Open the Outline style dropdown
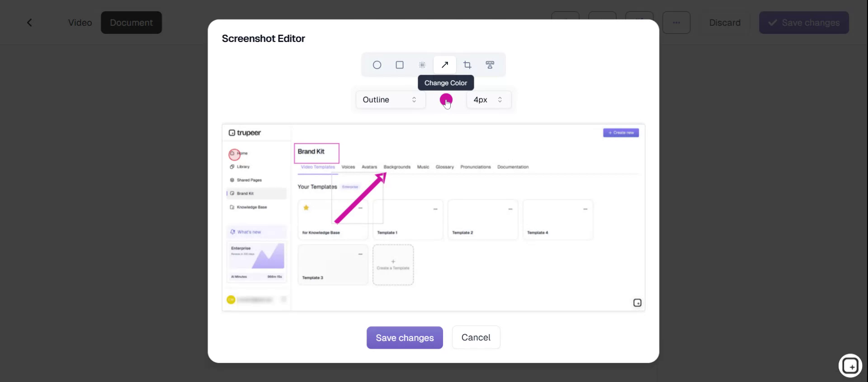 click(x=390, y=100)
